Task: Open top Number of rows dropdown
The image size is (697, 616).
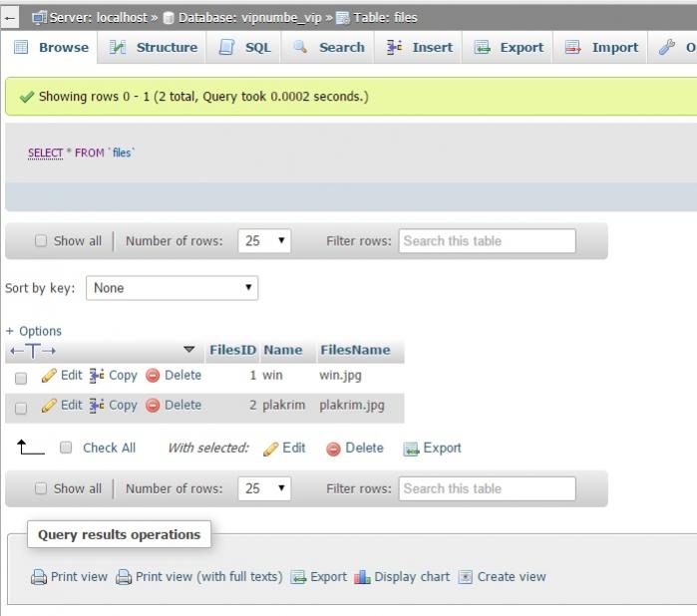Action: click(264, 241)
